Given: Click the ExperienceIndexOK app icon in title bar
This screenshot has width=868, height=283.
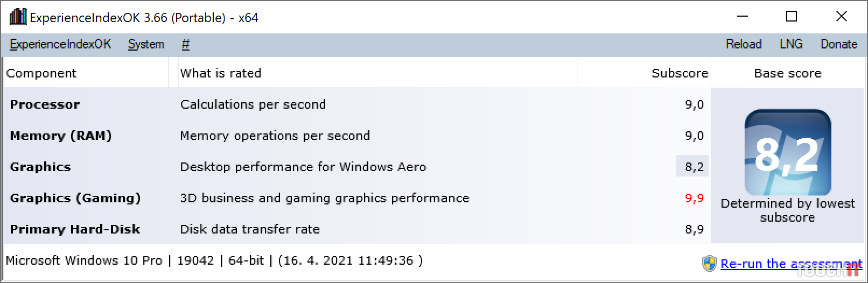Looking at the screenshot, I should pos(18,17).
